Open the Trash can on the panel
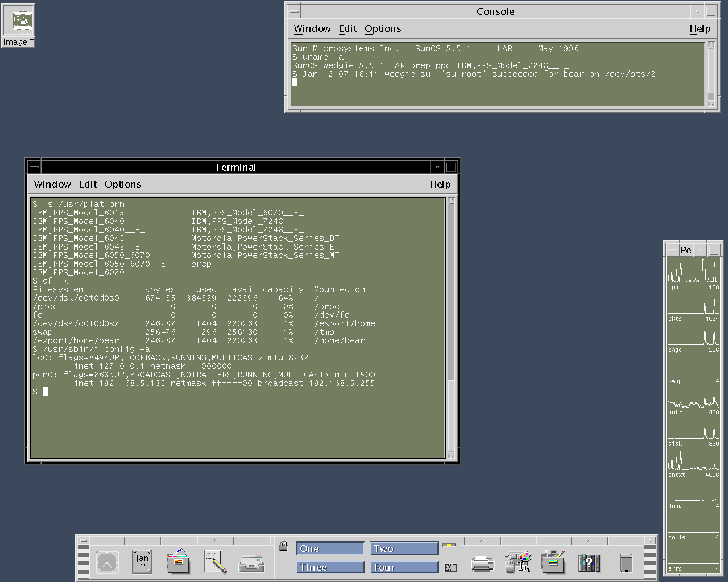The image size is (728, 582). pyautogui.click(x=626, y=563)
